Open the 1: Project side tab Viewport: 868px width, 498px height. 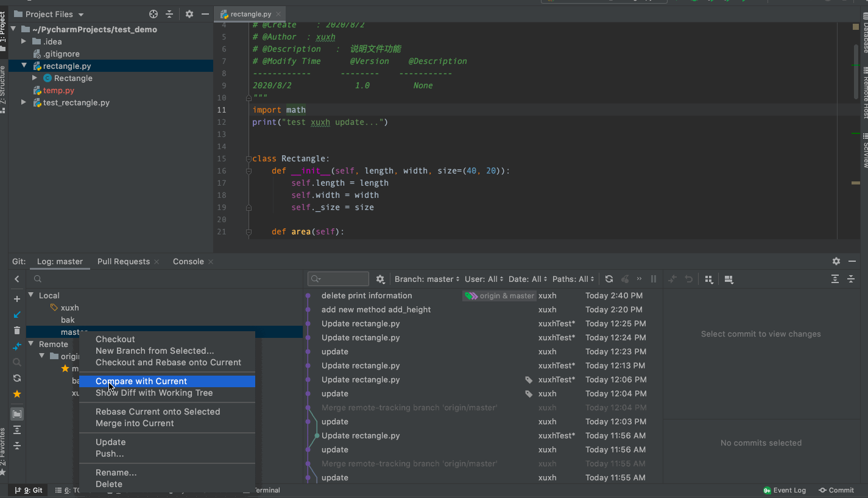pyautogui.click(x=4, y=32)
